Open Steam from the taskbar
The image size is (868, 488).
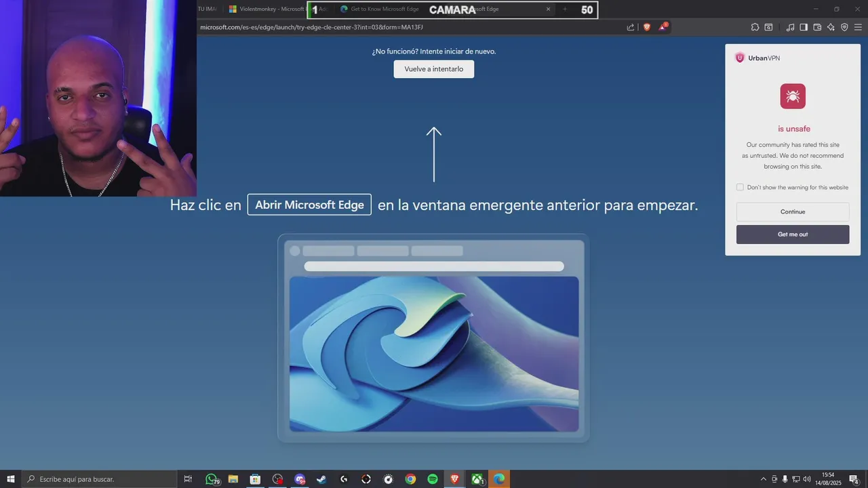point(321,479)
